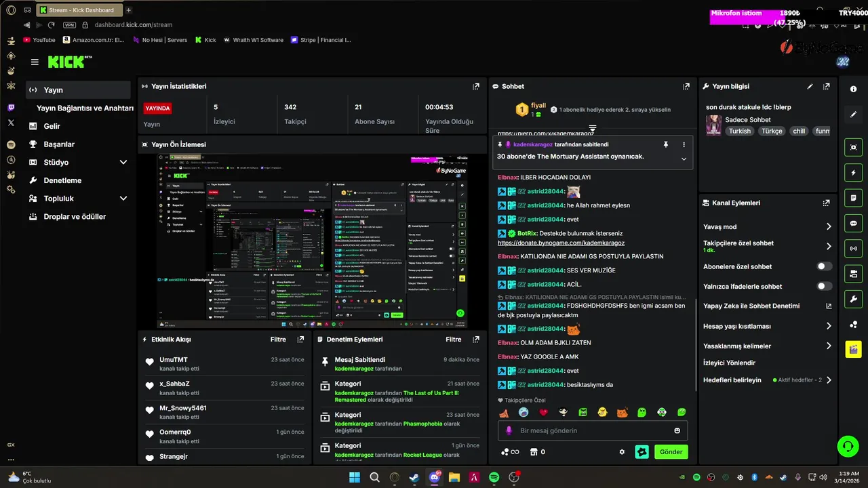Image resolution: width=868 pixels, height=488 pixels.
Task: Pop out the Etkinlik Akışı panel
Action: [300, 340]
